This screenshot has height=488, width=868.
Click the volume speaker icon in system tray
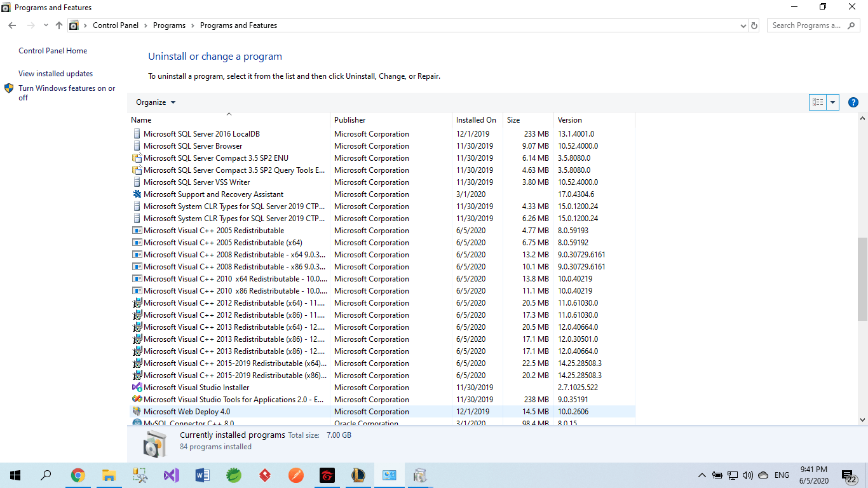pyautogui.click(x=747, y=475)
